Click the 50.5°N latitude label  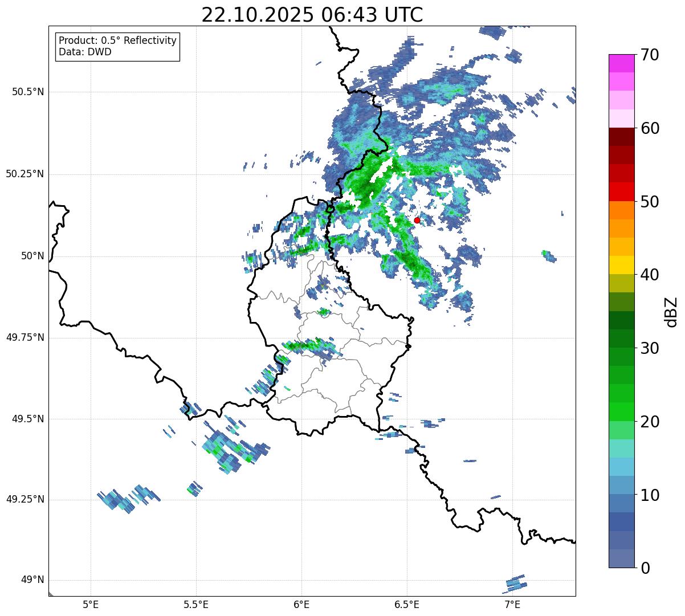point(28,92)
